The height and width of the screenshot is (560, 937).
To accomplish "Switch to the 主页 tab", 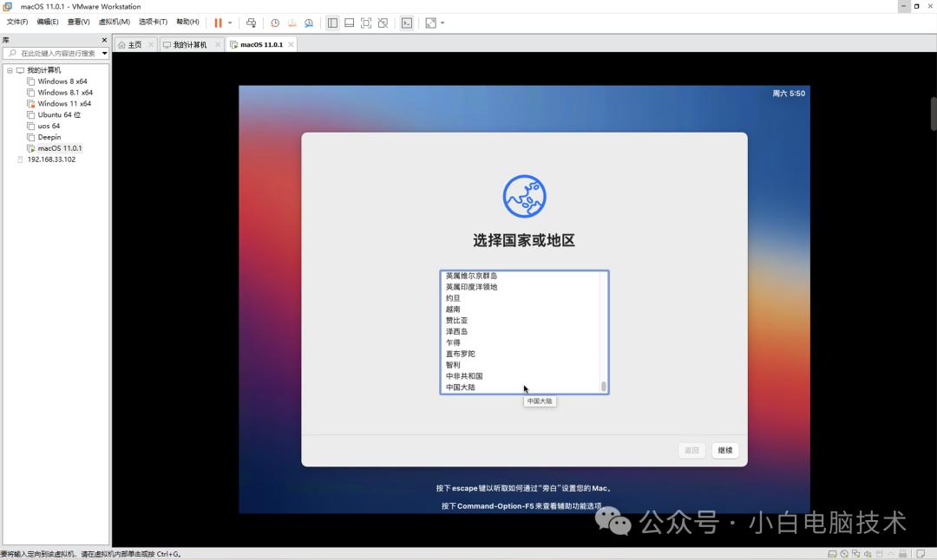I will point(135,43).
